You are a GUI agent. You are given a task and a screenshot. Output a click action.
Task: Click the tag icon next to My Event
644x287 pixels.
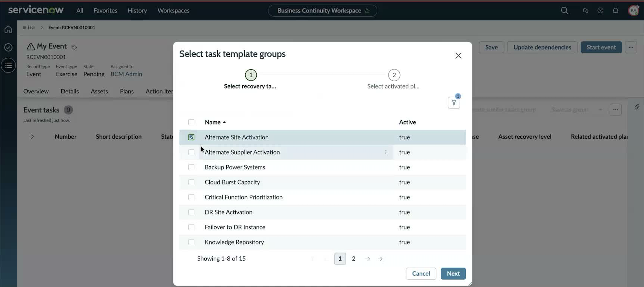click(74, 47)
